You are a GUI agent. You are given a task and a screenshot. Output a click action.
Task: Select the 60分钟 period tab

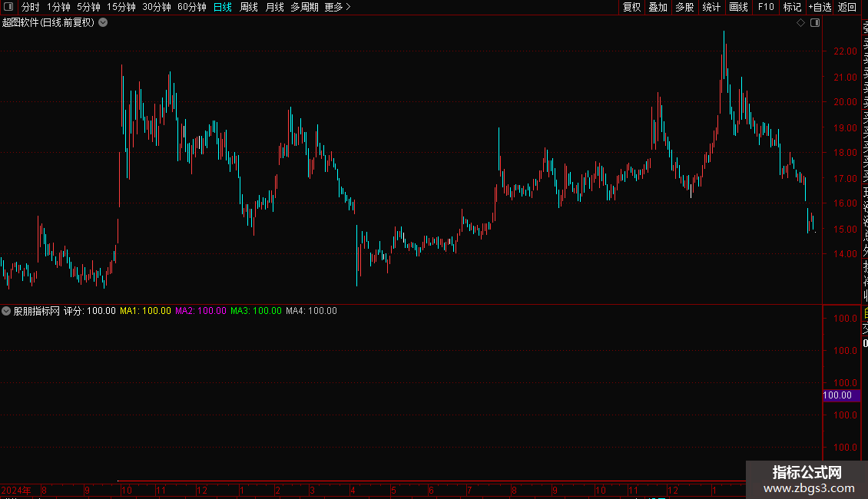point(192,7)
